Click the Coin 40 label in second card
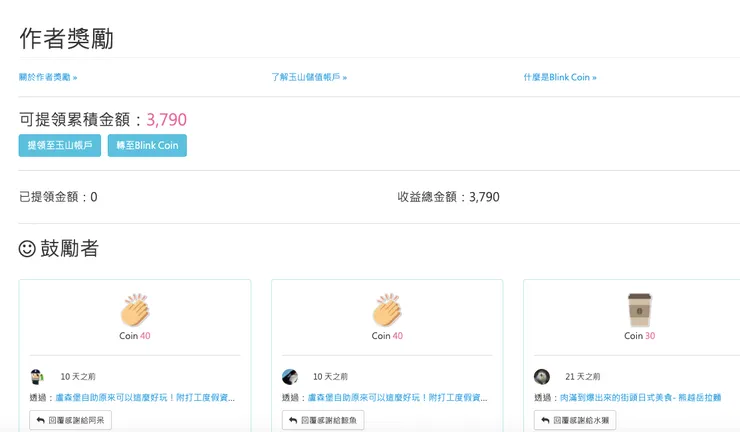The image size is (740, 432). (x=387, y=336)
